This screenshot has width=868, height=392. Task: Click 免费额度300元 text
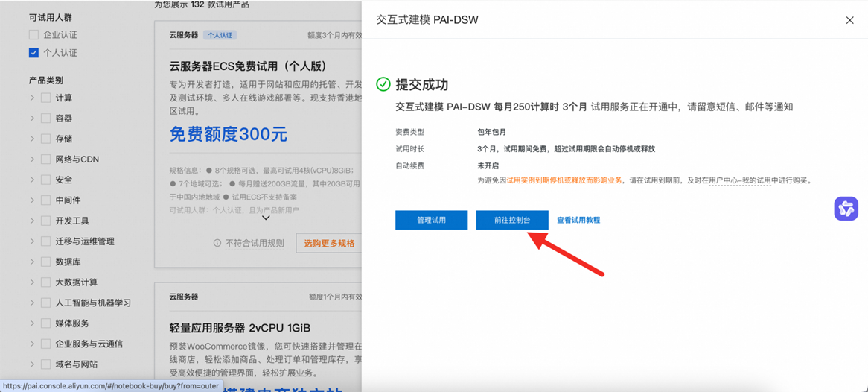pyautogui.click(x=228, y=133)
